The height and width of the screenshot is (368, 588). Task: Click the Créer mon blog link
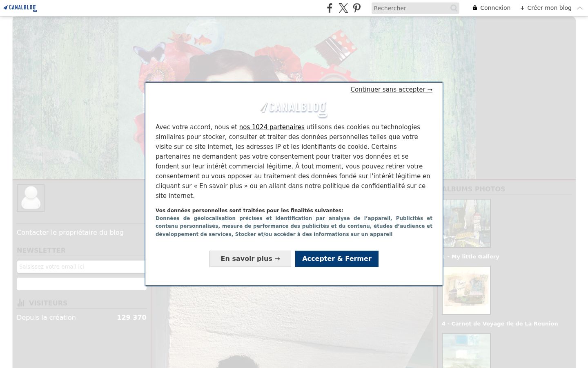[x=546, y=8]
